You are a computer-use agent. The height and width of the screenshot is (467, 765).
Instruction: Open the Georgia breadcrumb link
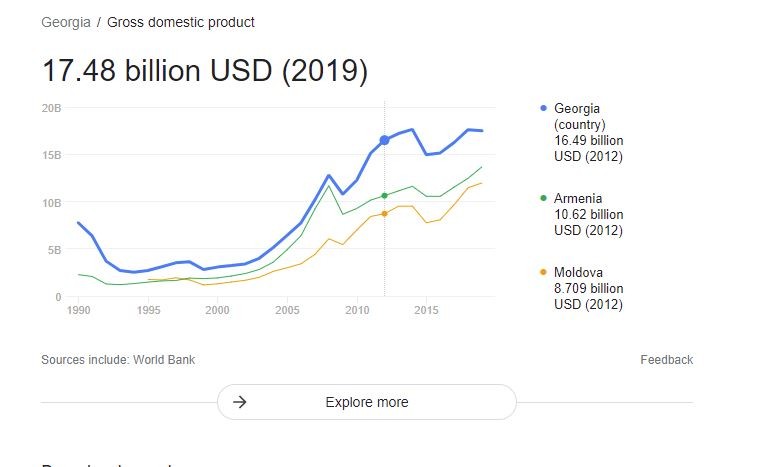click(66, 22)
